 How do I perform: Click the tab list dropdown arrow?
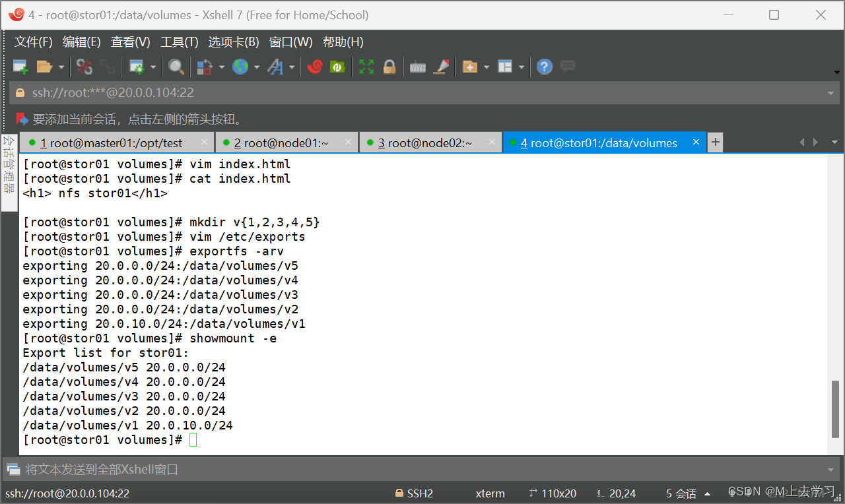tap(834, 142)
